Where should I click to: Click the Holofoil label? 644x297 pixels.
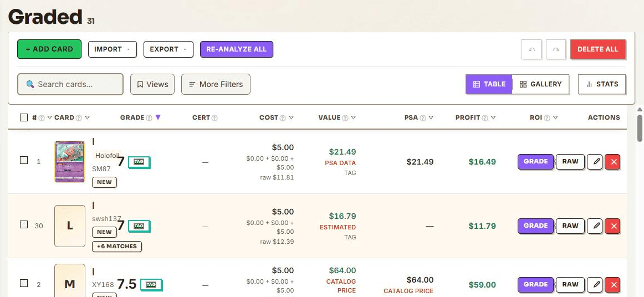tap(107, 156)
